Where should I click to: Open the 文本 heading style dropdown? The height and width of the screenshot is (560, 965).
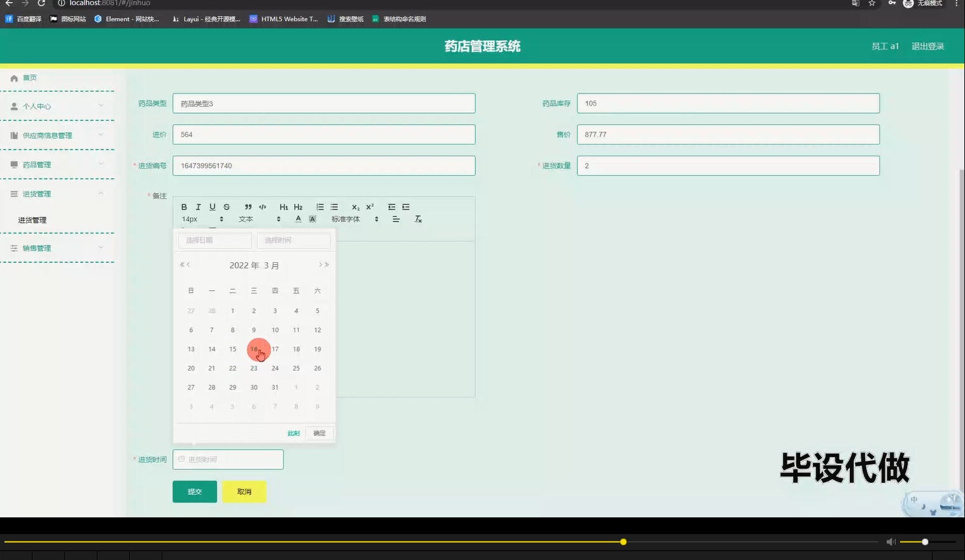[x=260, y=219]
